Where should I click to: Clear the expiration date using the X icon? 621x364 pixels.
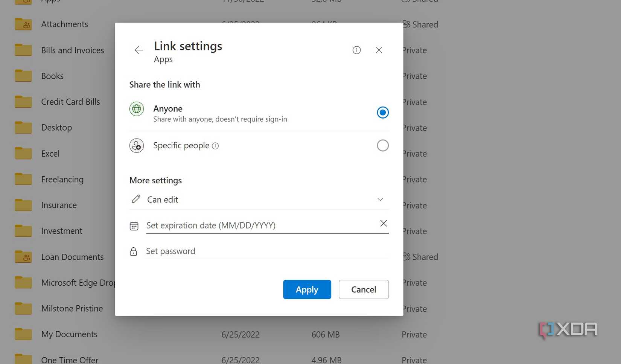(x=383, y=223)
